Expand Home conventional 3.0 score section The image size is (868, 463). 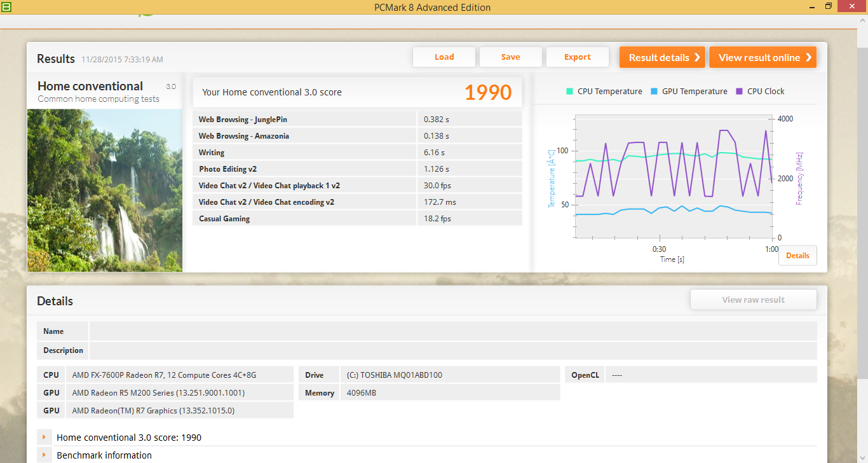tap(44, 438)
